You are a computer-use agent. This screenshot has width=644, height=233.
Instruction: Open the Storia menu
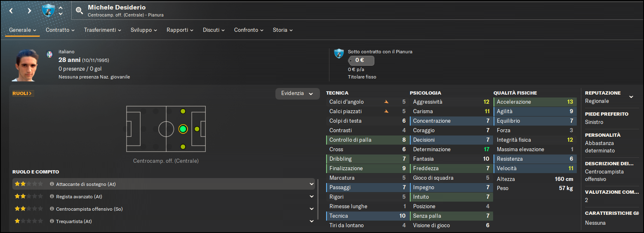[283, 30]
